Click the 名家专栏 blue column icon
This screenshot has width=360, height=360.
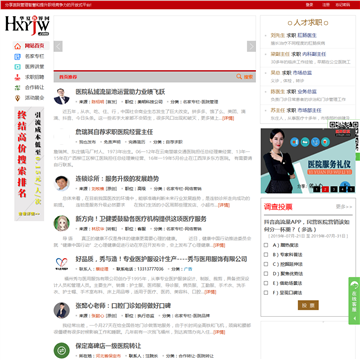18,57
